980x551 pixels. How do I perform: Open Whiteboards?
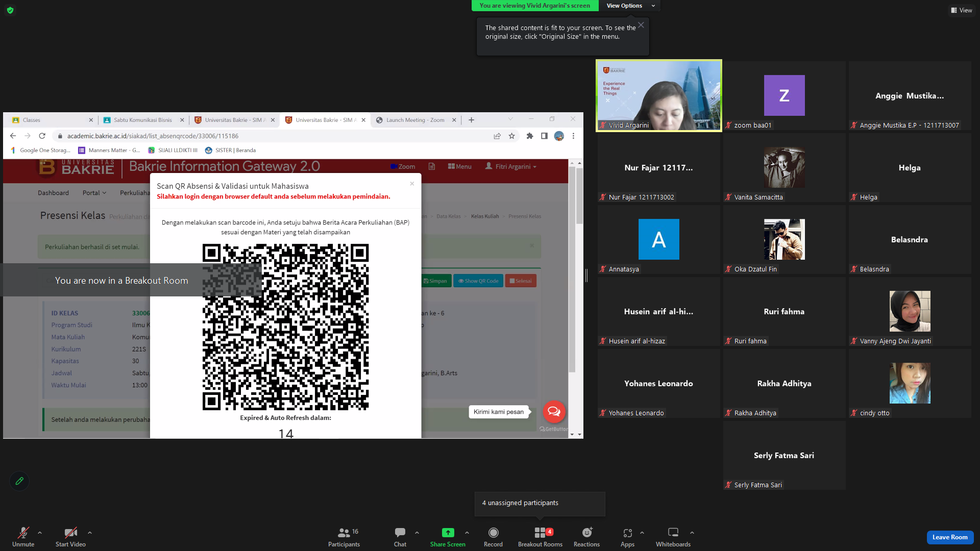[x=673, y=537]
